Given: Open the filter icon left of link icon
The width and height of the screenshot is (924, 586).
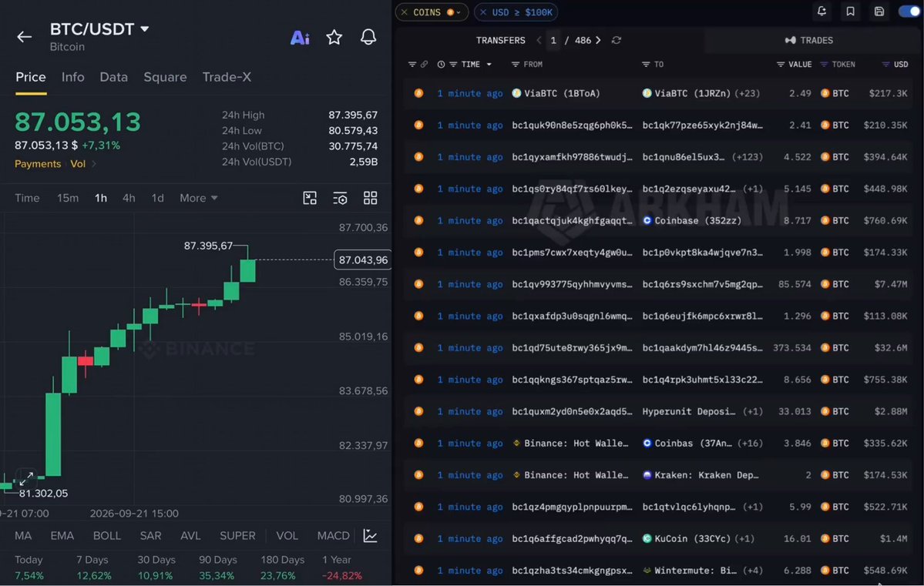Looking at the screenshot, I should pyautogui.click(x=412, y=64).
